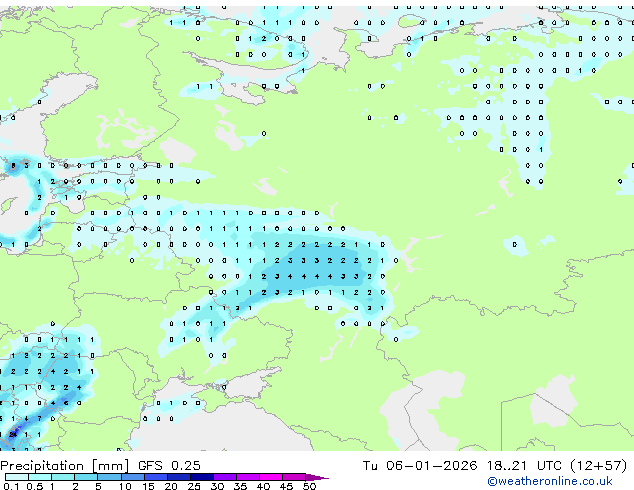Image resolution: width=634 pixels, height=490 pixels.
Task: Click the '10' legend scale label
Action: click(125, 486)
